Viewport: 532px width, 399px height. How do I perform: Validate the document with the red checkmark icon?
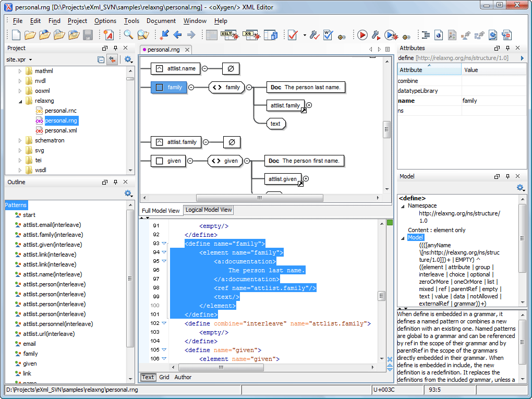[293, 35]
